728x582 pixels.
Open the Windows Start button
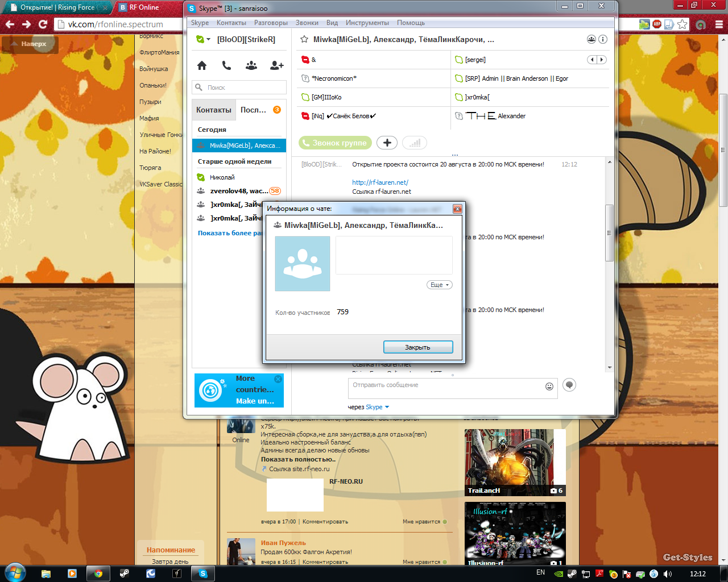pyautogui.click(x=15, y=572)
